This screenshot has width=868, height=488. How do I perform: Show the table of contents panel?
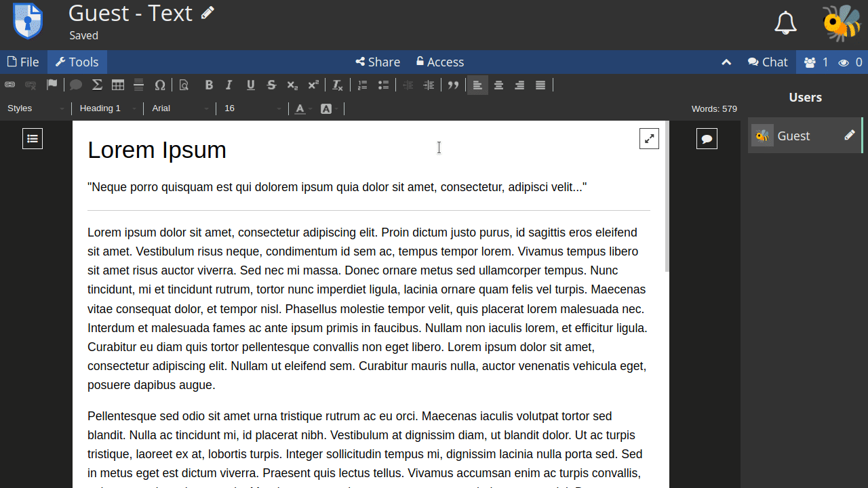[x=33, y=138]
